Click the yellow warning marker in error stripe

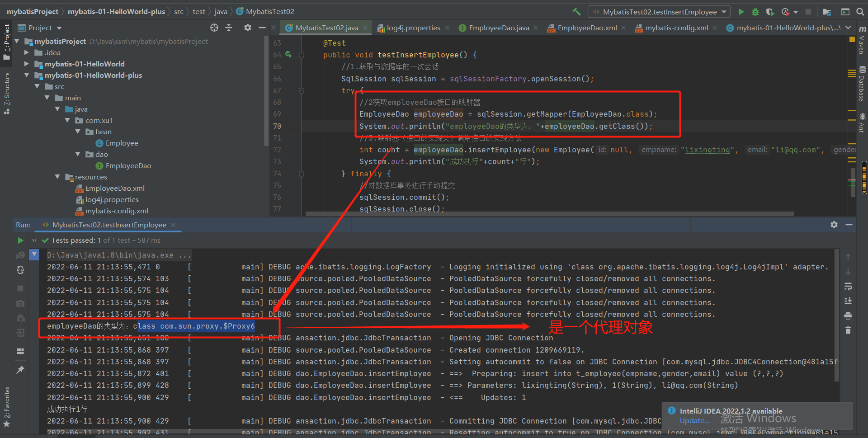(x=852, y=39)
